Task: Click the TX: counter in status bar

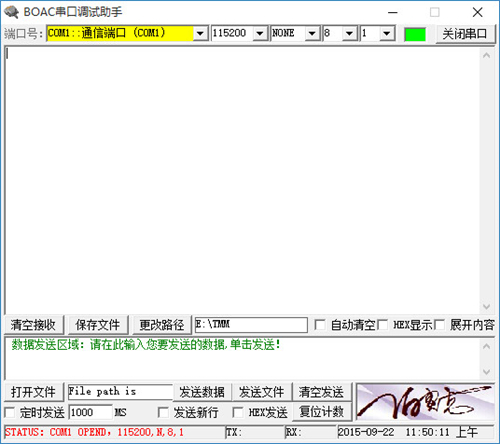Action: (x=255, y=432)
